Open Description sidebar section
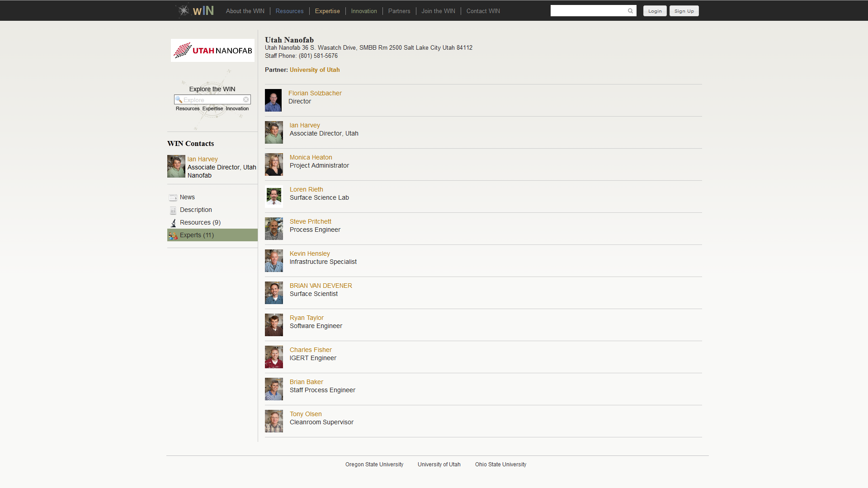Image resolution: width=868 pixels, height=488 pixels. click(x=212, y=210)
